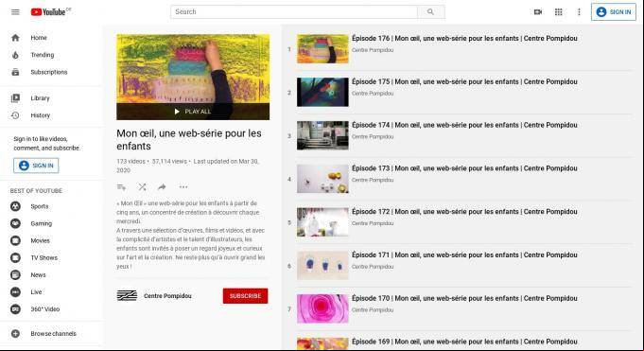Click the share arrow icon under playlist

click(162, 187)
